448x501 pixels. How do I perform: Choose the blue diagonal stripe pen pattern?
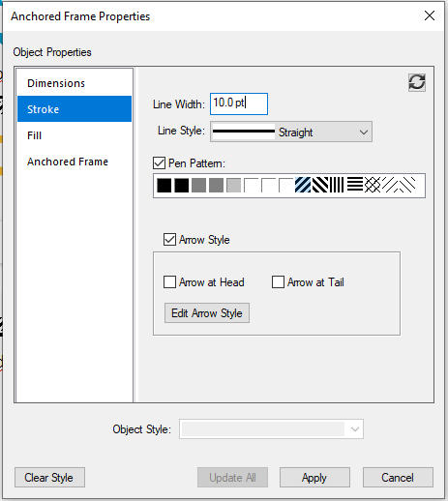(x=303, y=185)
